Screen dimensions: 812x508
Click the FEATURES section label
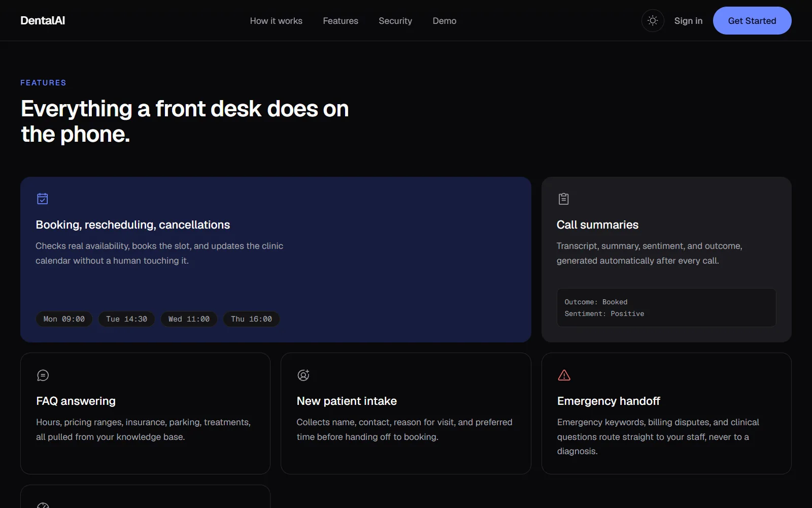(x=43, y=83)
